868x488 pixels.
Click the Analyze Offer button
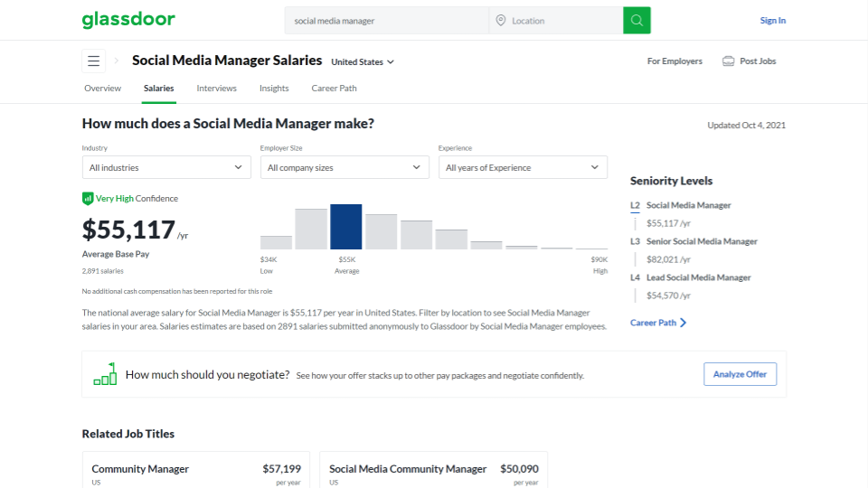741,374
